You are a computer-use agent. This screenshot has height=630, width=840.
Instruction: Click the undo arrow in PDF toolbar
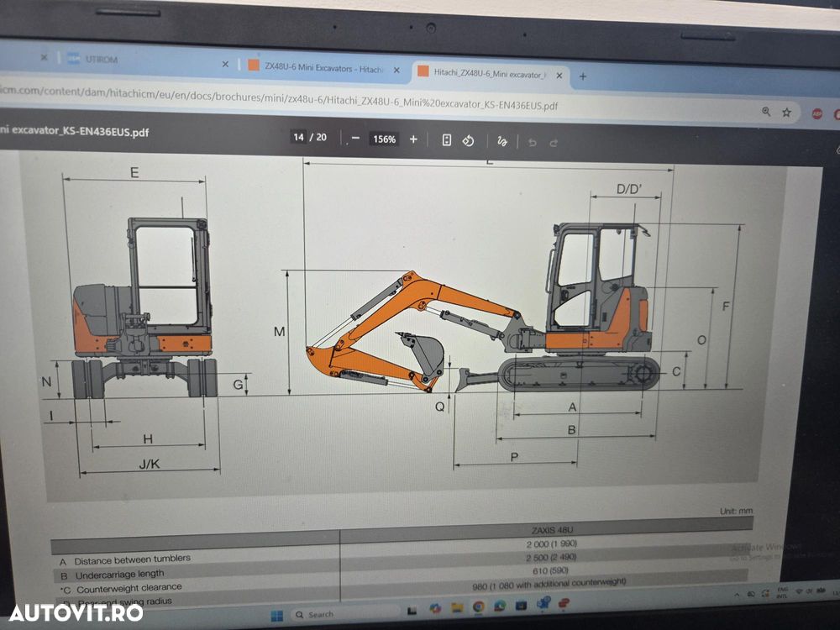(532, 143)
